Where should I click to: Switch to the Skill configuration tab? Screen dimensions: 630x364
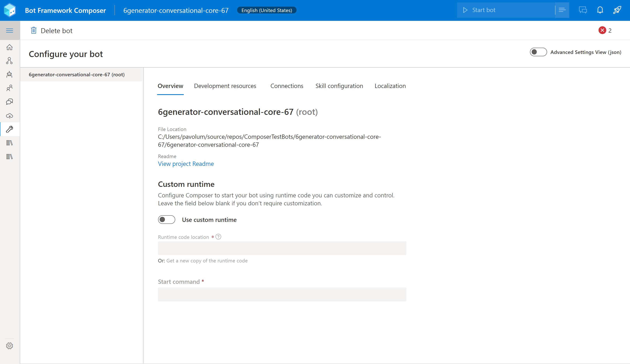coord(339,86)
